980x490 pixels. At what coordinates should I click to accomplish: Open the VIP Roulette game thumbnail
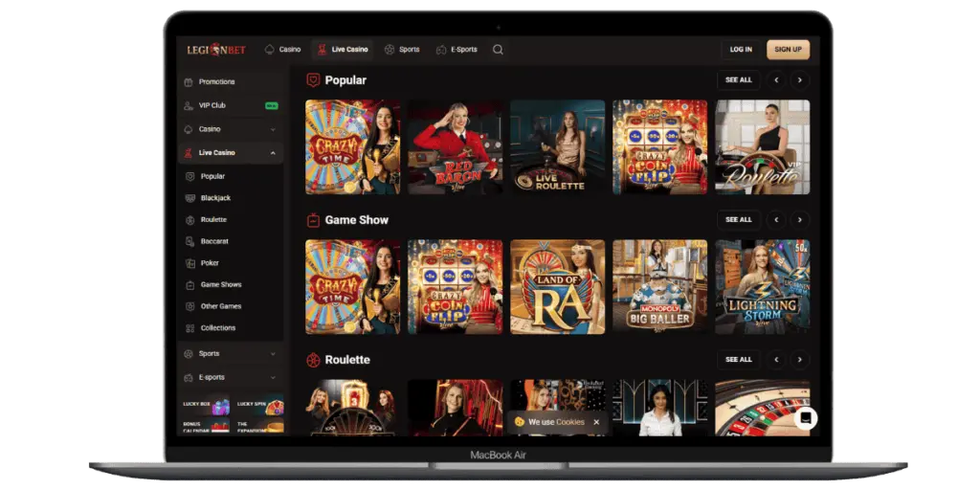[x=763, y=146]
